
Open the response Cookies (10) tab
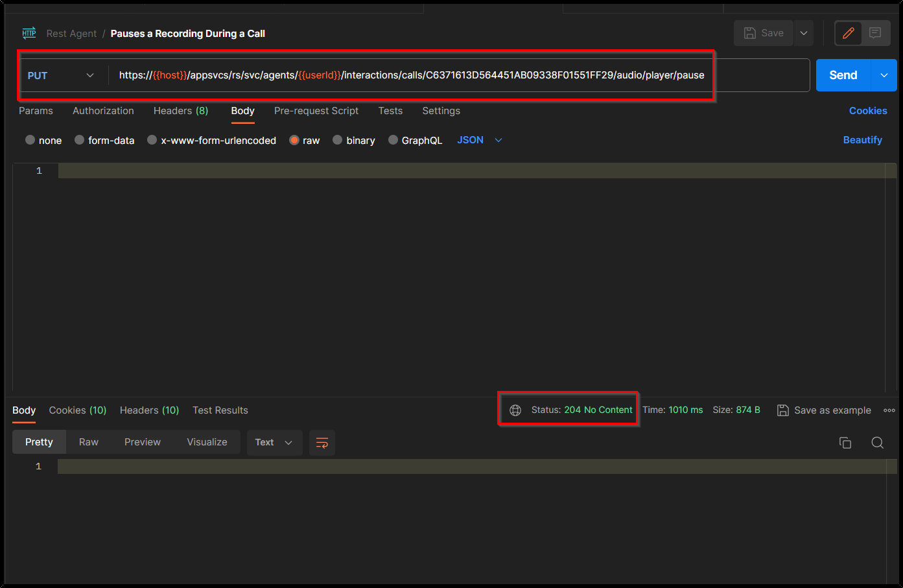(x=78, y=410)
